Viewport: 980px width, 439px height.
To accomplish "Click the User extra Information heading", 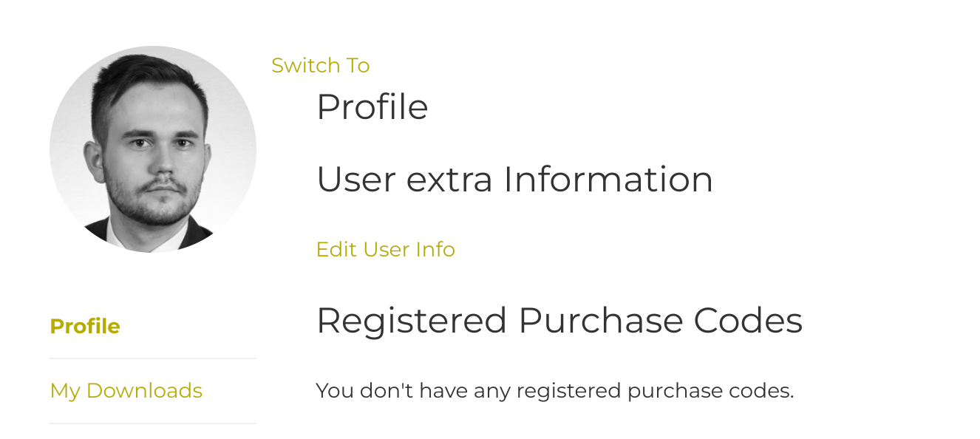I will point(515,179).
